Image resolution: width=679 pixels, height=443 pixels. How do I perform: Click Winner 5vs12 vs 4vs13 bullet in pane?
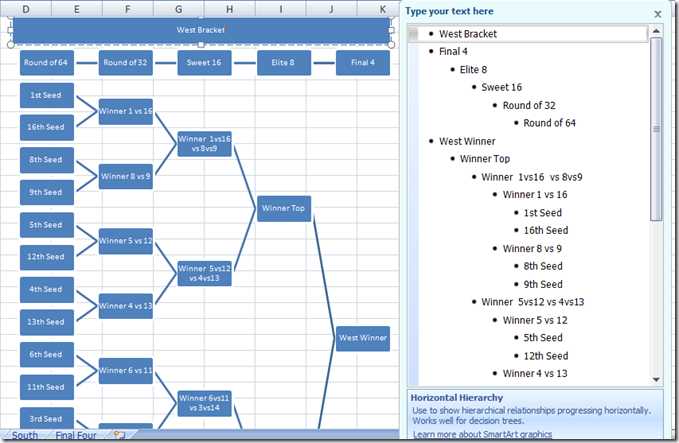pos(533,302)
